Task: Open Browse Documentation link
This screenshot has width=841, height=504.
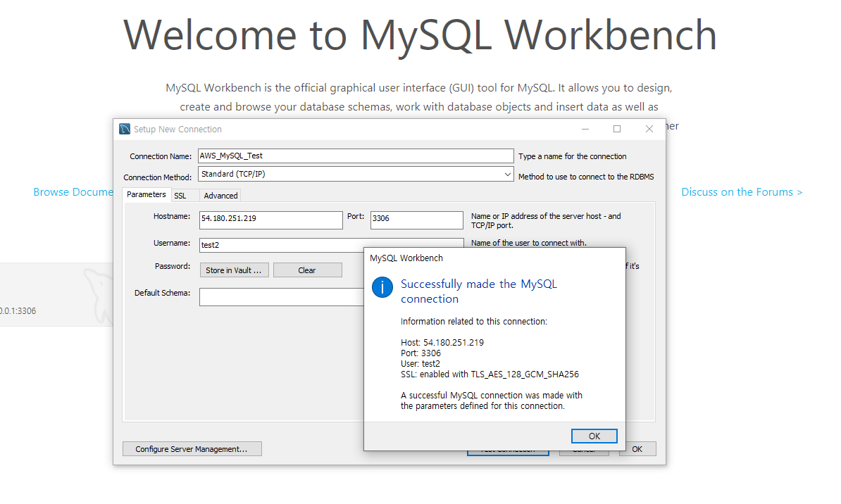Action: tap(73, 192)
